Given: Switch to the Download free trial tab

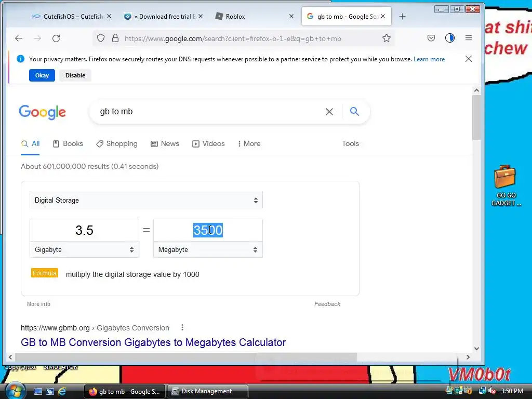Looking at the screenshot, I should [x=163, y=16].
